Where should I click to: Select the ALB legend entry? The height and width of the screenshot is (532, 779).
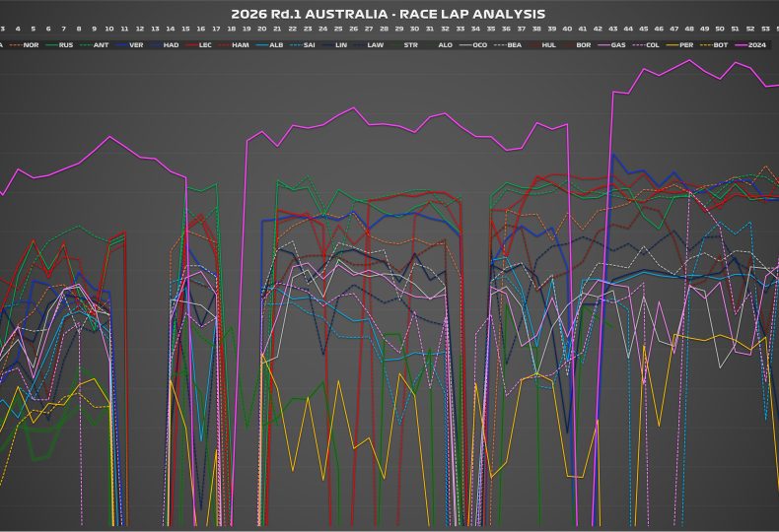(271, 45)
